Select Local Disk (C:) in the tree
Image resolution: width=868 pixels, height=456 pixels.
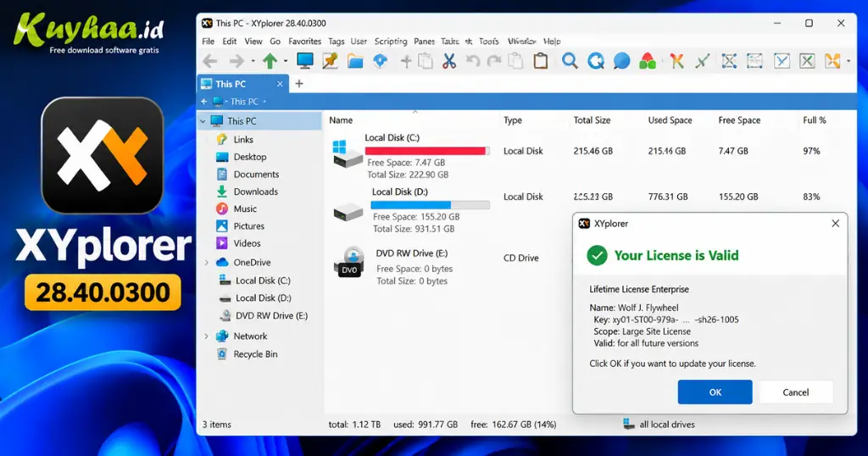click(263, 281)
